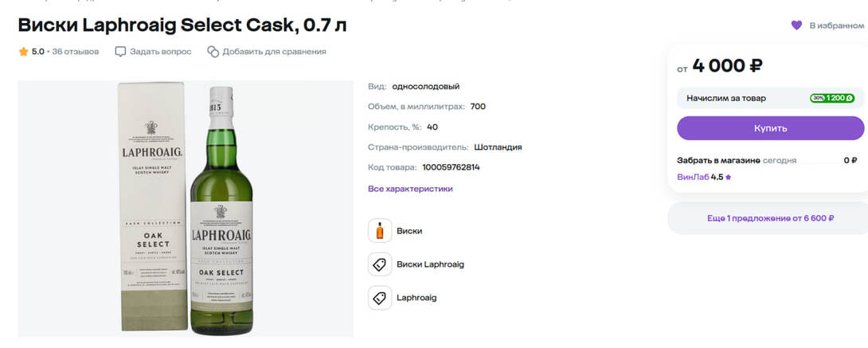This screenshot has height=348, width=868.
Task: Expand the offer from 6 600 ₽
Action: 770,218
